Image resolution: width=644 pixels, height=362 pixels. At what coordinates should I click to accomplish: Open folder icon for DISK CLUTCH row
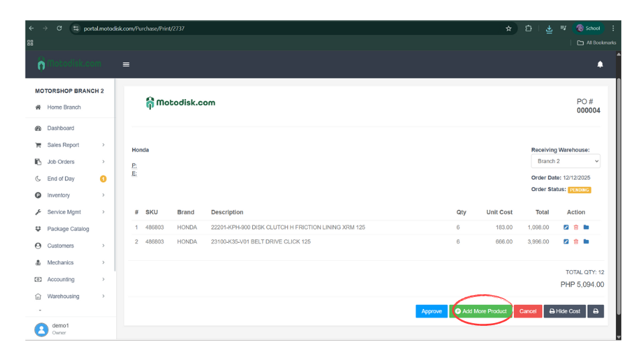pyautogui.click(x=586, y=227)
